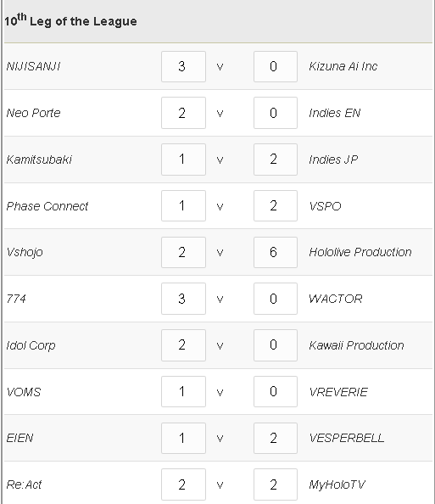Image resolution: width=435 pixels, height=504 pixels.
Task: Click Vshojo score input
Action: [x=183, y=252]
